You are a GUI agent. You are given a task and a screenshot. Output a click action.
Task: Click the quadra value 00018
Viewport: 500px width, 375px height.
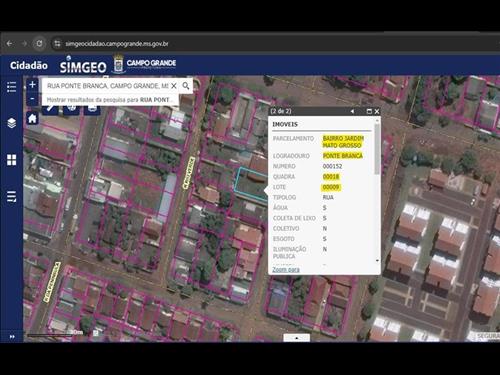tap(331, 177)
